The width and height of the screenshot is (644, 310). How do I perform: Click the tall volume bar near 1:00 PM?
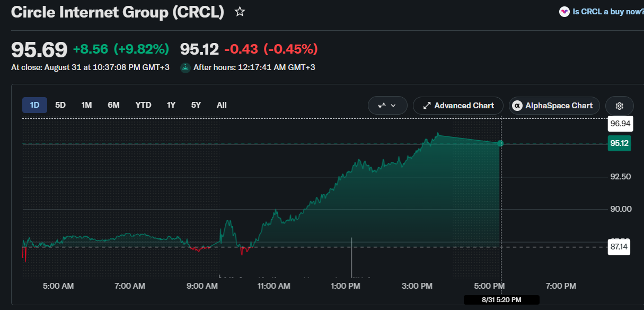pos(351,257)
